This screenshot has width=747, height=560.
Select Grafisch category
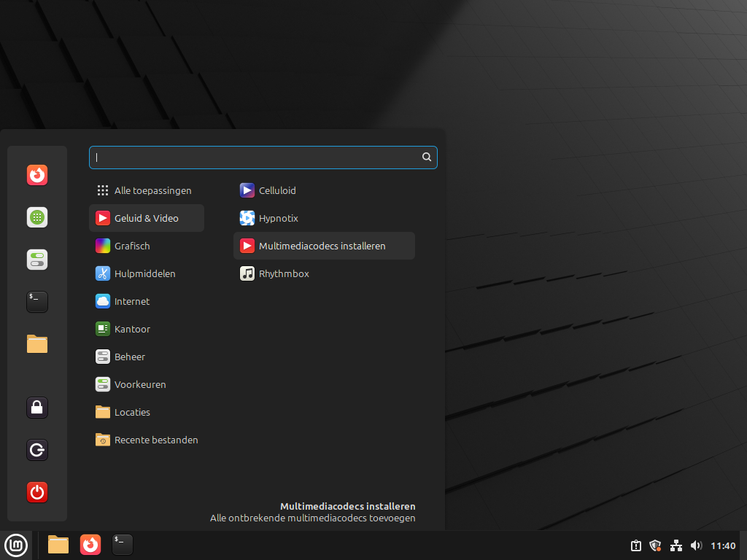coord(146,246)
